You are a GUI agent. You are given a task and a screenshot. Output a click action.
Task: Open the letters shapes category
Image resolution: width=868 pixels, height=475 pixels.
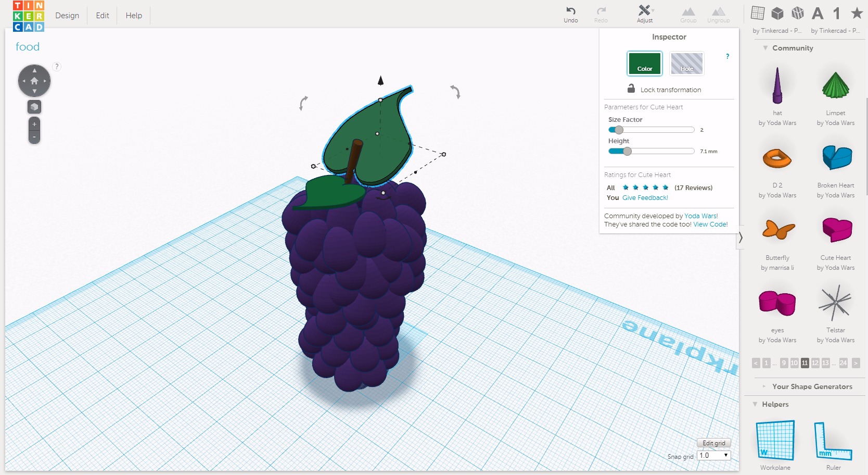[818, 13]
